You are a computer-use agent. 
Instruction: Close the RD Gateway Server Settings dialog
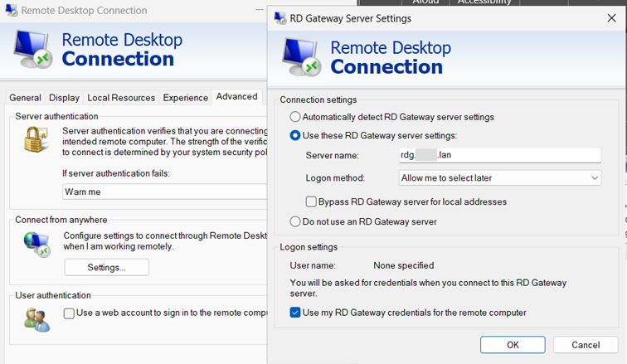(611, 18)
